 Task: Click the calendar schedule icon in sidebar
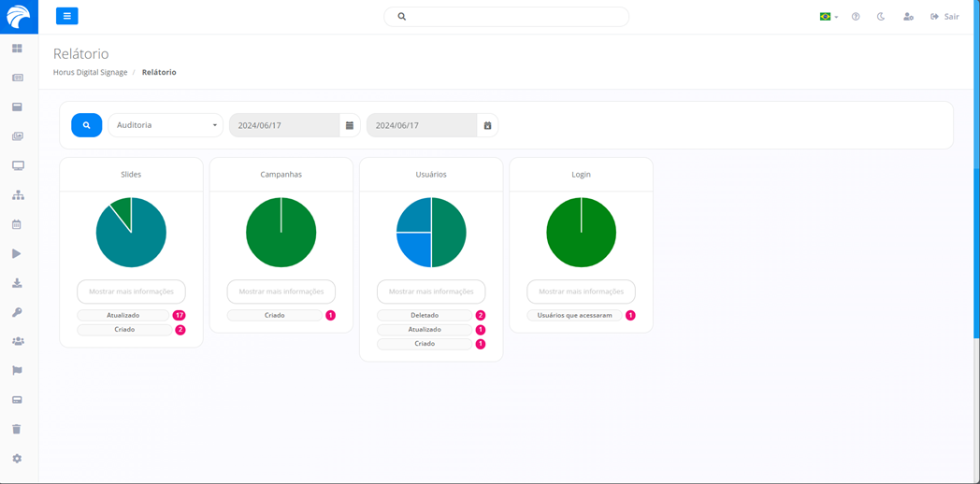pyautogui.click(x=17, y=224)
